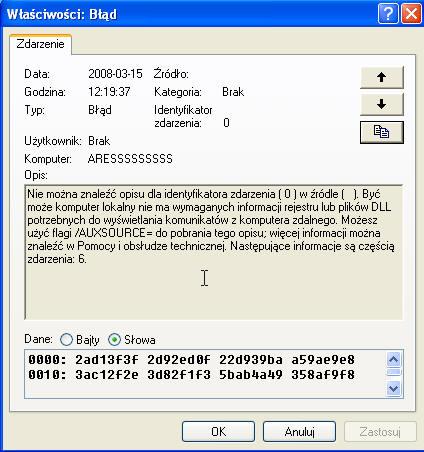Close the Właściwości: Błąd dialog

[411, 14]
